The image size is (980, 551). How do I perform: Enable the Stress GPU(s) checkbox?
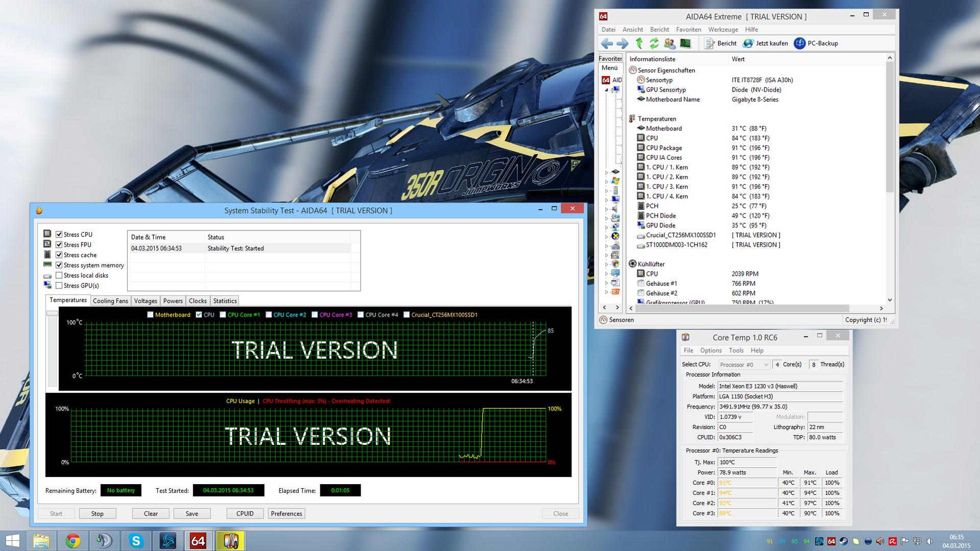pyautogui.click(x=59, y=285)
